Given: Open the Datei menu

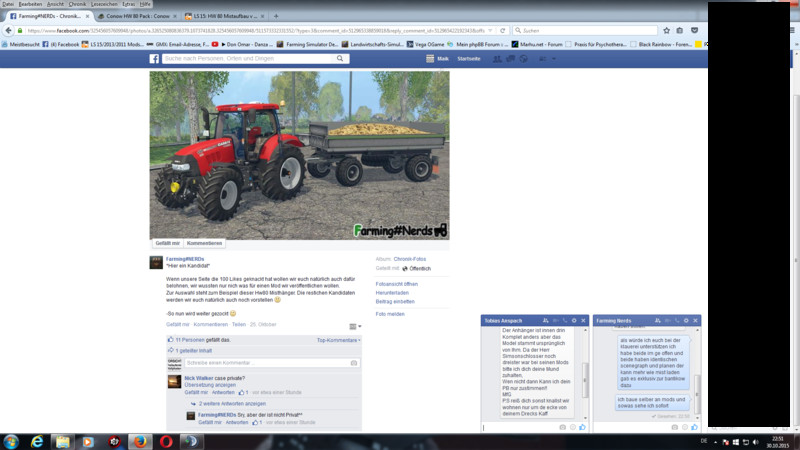Looking at the screenshot, I should tap(8, 4).
